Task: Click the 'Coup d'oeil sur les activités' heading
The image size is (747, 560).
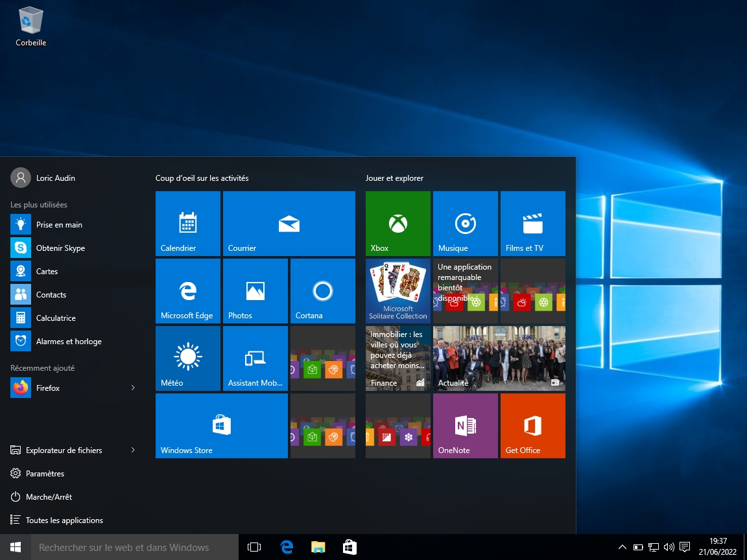Action: click(202, 178)
